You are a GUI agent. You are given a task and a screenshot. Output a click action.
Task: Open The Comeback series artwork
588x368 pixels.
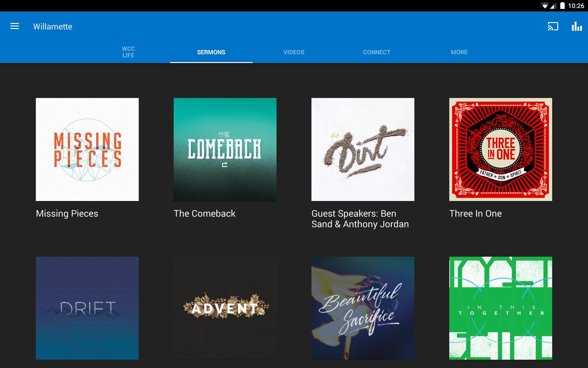click(x=225, y=149)
